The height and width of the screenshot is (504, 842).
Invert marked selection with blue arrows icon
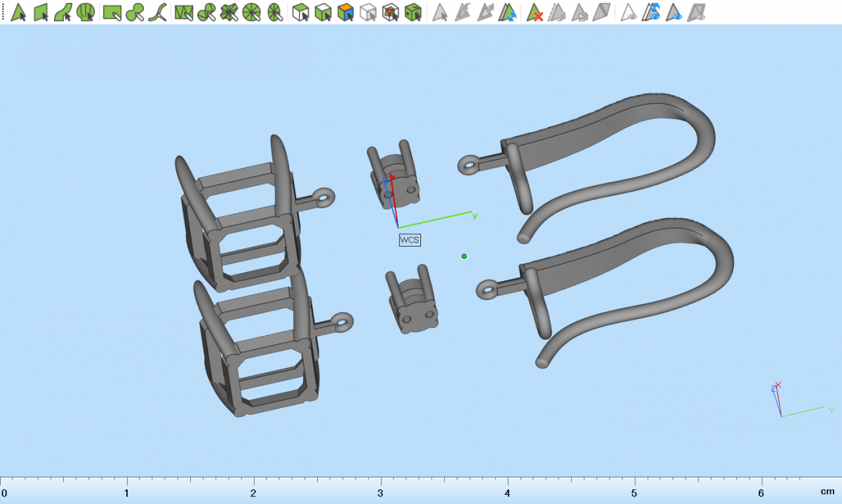click(x=509, y=12)
